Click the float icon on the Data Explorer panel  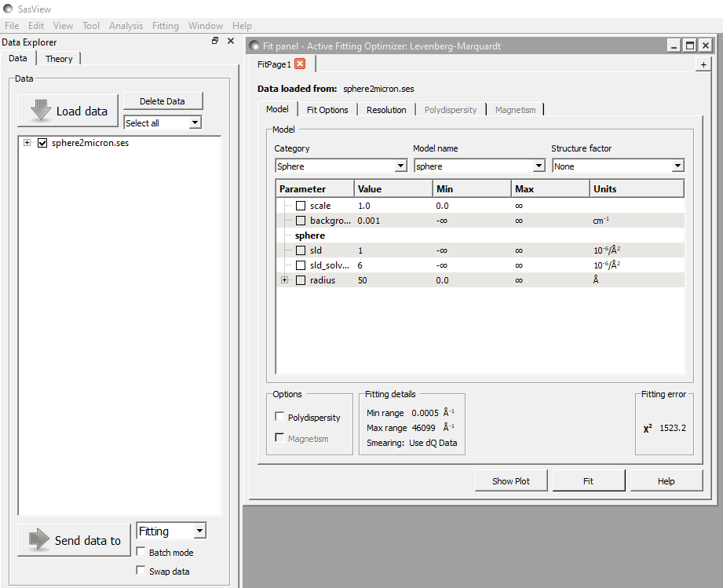[x=214, y=40]
